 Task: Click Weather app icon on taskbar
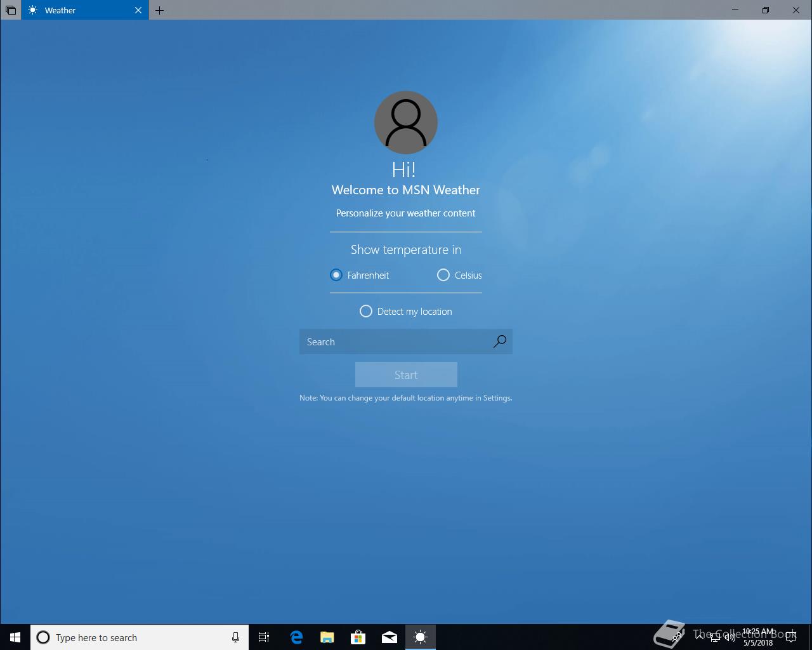[x=421, y=637]
